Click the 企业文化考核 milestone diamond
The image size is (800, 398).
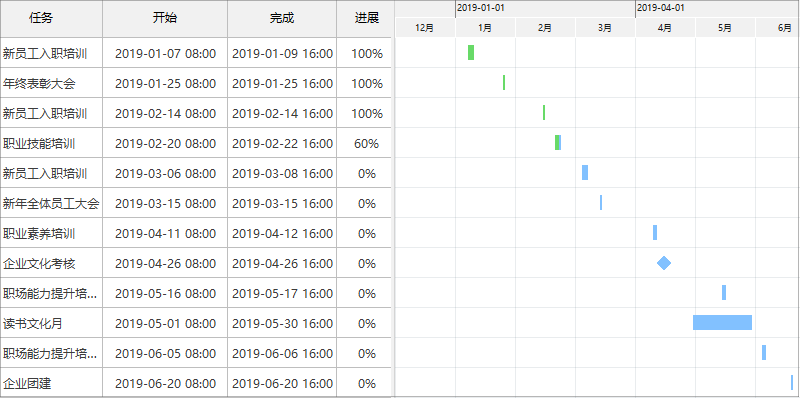[664, 263]
